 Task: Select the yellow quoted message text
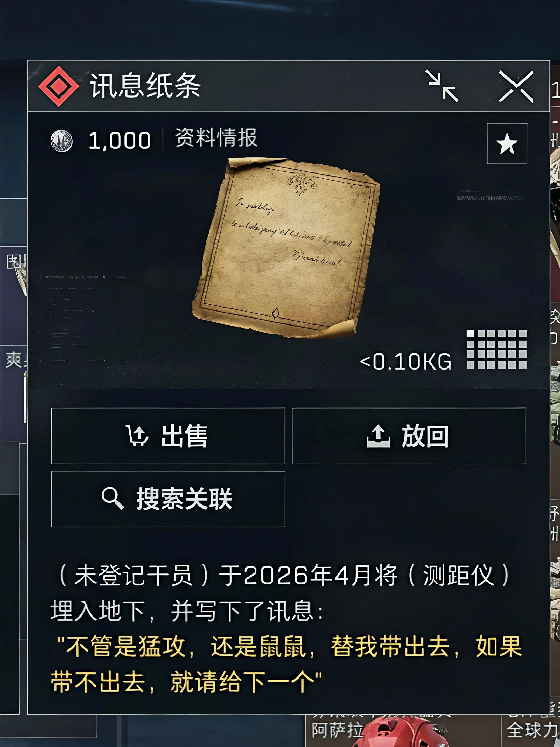(x=286, y=664)
